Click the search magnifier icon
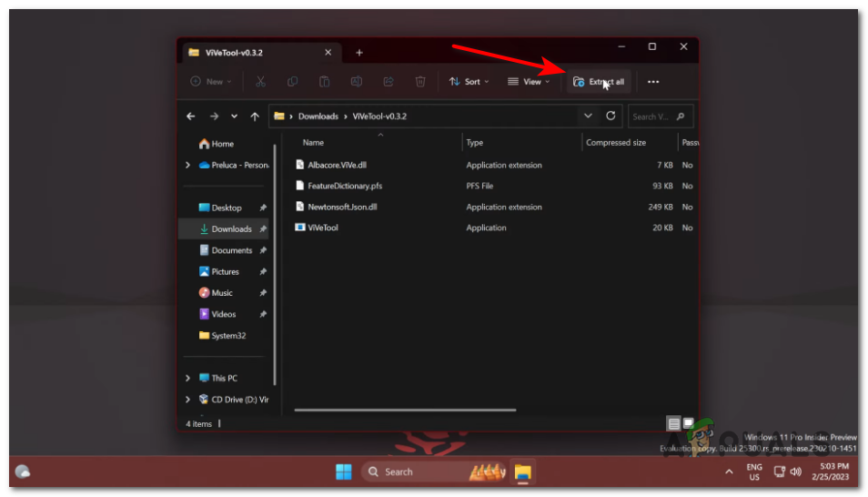 pos(681,117)
